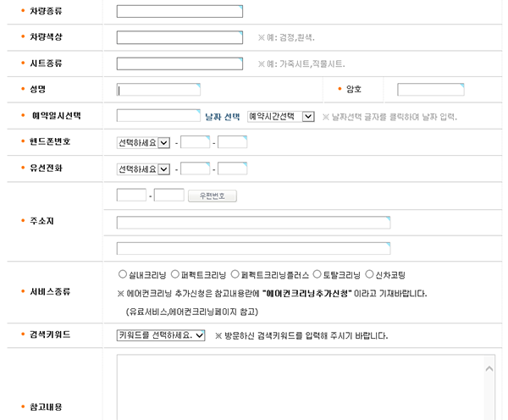Choose the 퍼펙트크리닝 service option
This screenshot has width=508, height=420.
175,274
